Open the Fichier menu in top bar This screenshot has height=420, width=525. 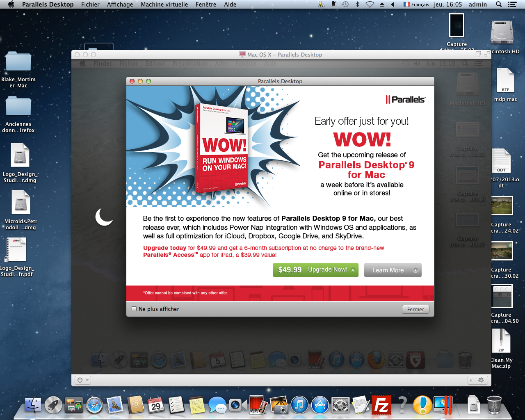click(x=90, y=5)
